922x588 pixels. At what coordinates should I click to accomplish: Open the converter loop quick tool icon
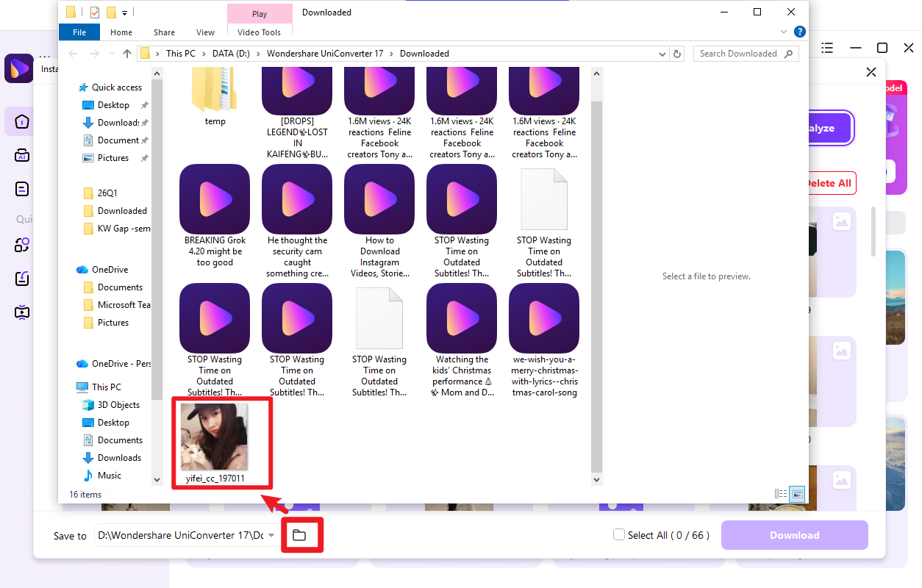pyautogui.click(x=21, y=246)
